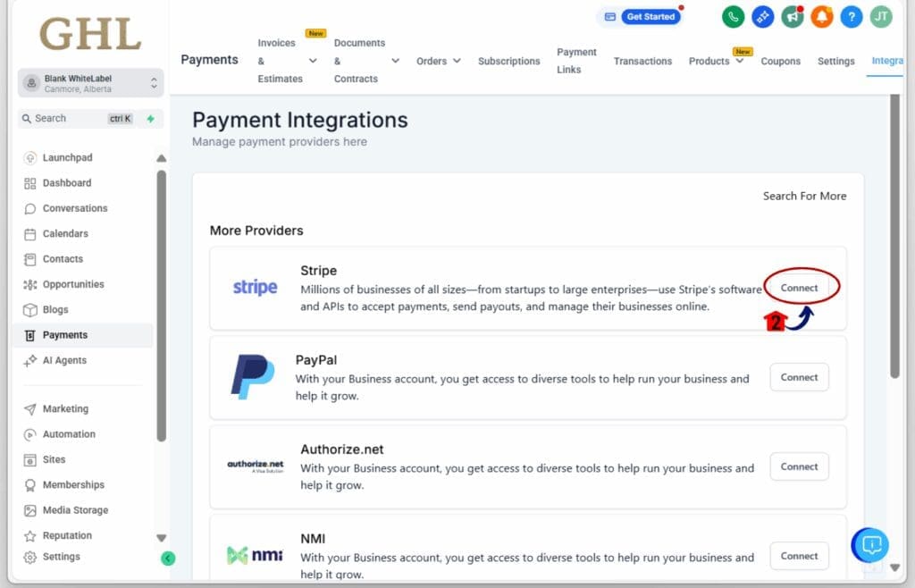Click the sidebar Search field
This screenshot has height=588, width=915.
[x=90, y=119]
